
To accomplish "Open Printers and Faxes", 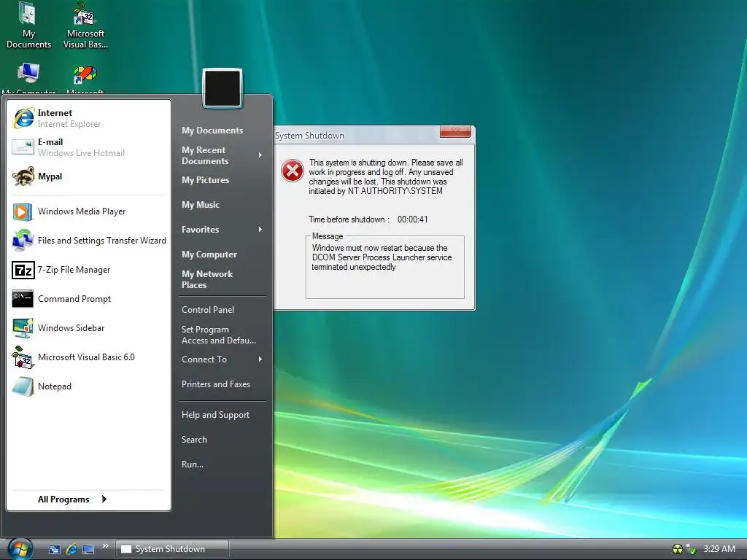I will [x=216, y=384].
